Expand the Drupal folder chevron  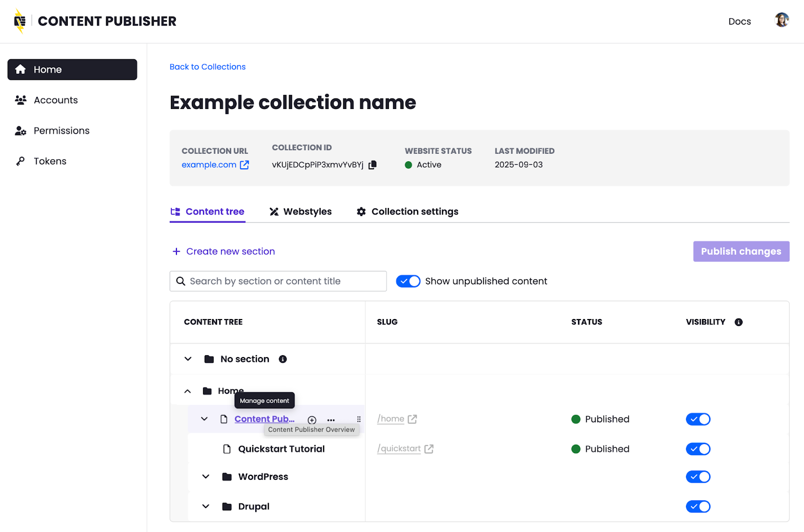206,506
